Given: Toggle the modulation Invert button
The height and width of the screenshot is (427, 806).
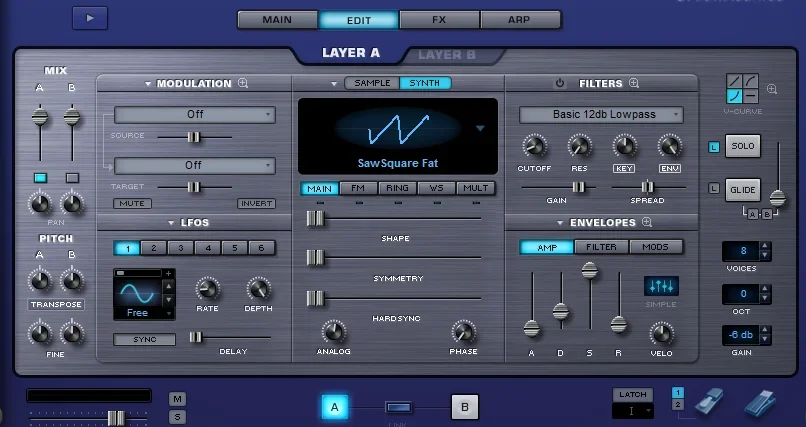Looking at the screenshot, I should pos(257,203).
